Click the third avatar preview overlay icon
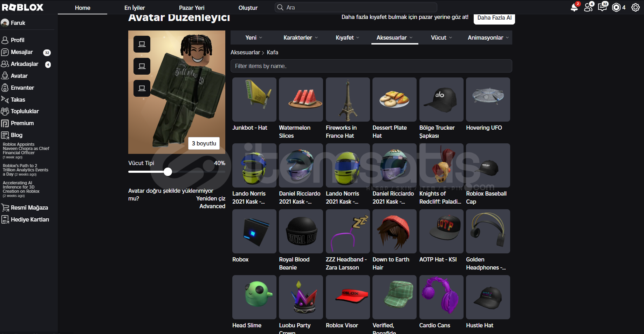 142,88
